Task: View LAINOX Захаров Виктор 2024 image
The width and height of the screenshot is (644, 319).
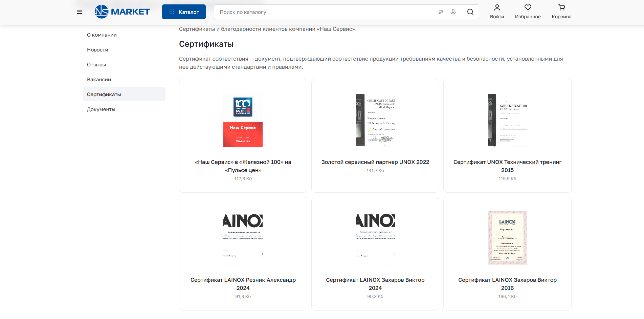Action: (375, 238)
